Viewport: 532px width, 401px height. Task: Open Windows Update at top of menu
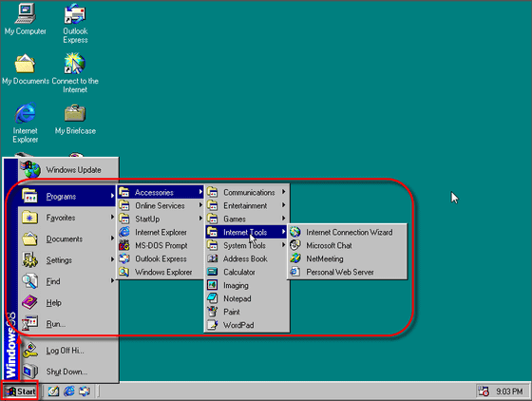coord(67,169)
